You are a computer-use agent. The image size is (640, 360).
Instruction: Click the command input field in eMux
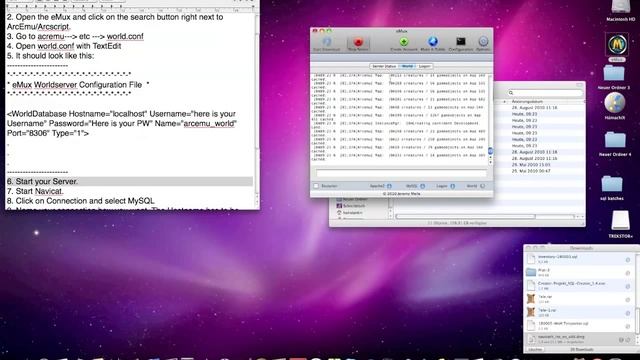coord(401,173)
